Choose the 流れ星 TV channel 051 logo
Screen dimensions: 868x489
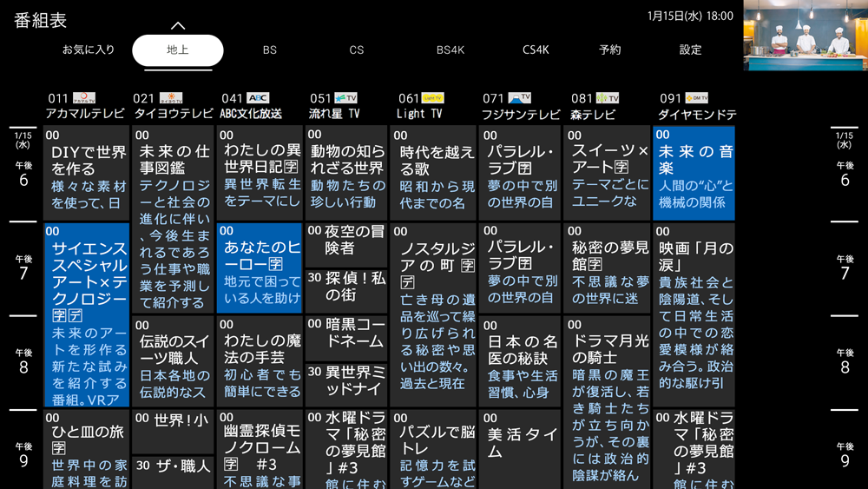click(345, 98)
